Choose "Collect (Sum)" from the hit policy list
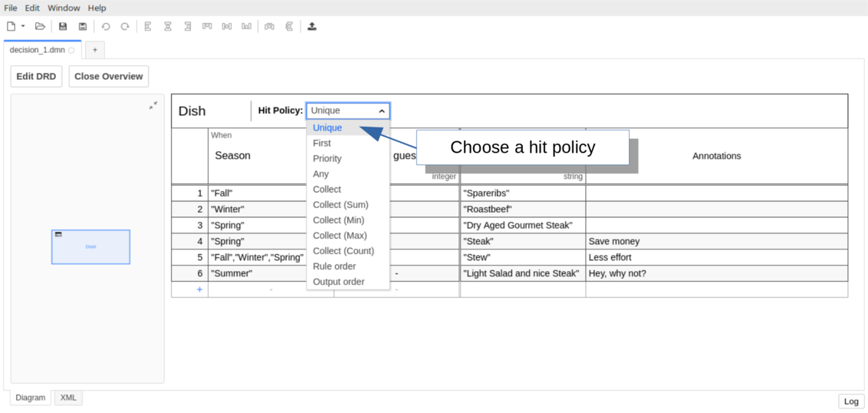 pos(340,205)
